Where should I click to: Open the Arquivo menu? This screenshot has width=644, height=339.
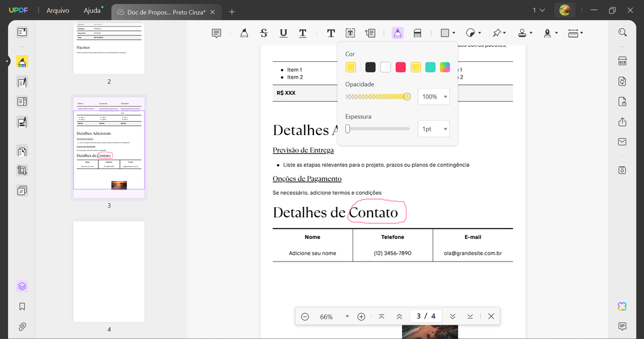tap(58, 10)
